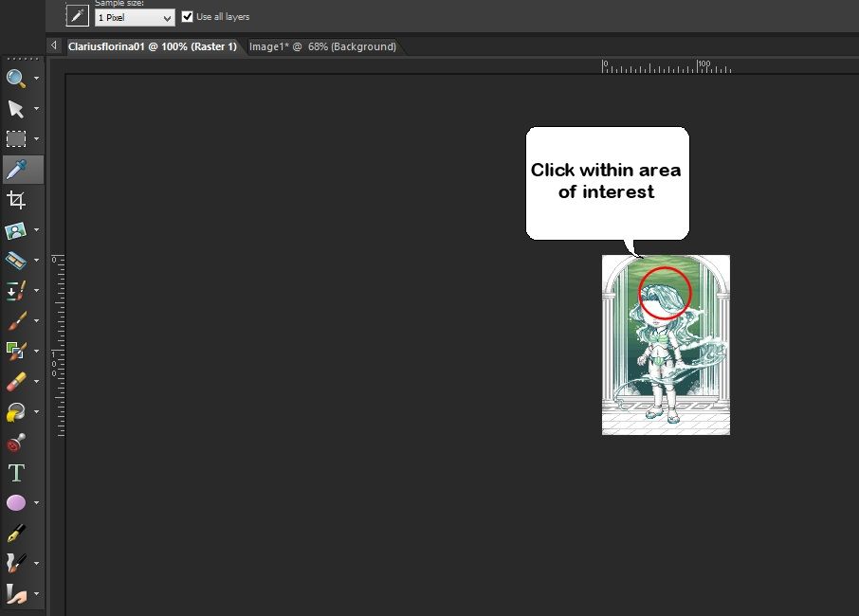The image size is (859, 616).
Task: Click the dropper preset icon in options bar
Action: [x=77, y=15]
